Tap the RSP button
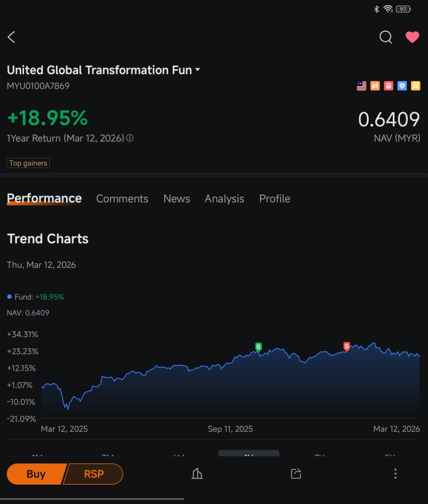This screenshot has height=504, width=428. 93,474
